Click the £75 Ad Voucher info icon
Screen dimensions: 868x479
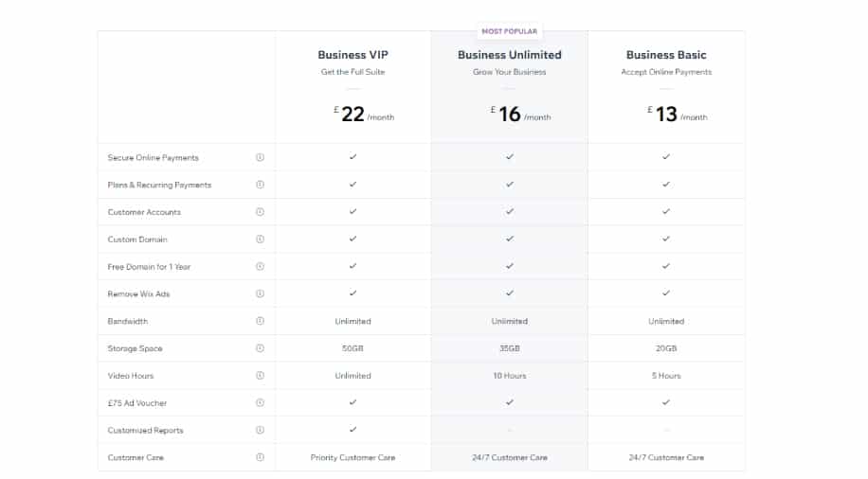pyautogui.click(x=260, y=402)
